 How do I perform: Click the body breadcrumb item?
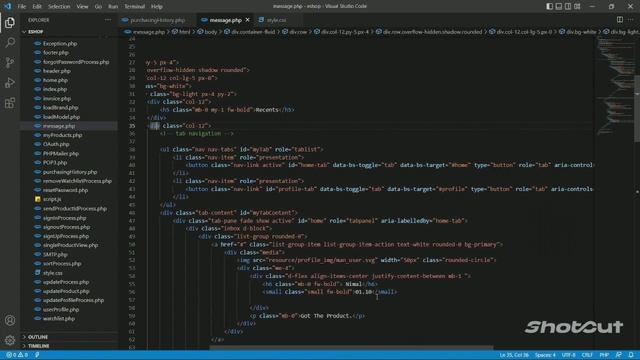(x=208, y=32)
